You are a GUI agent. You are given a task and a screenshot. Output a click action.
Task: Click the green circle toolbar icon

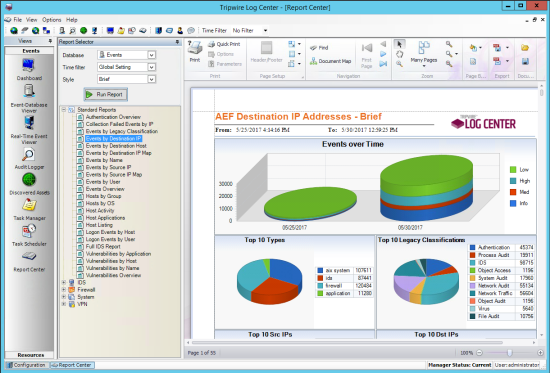click(83, 31)
